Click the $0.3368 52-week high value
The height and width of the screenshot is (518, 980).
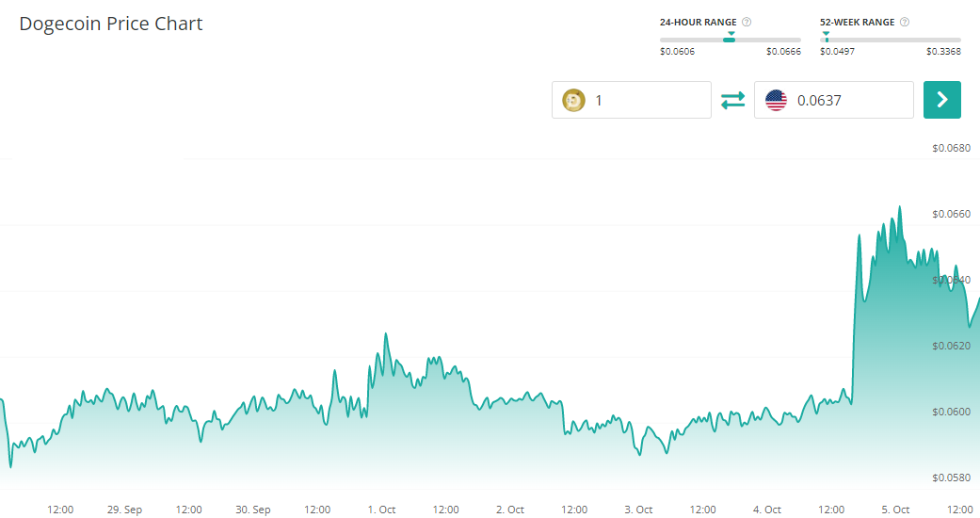tap(943, 52)
